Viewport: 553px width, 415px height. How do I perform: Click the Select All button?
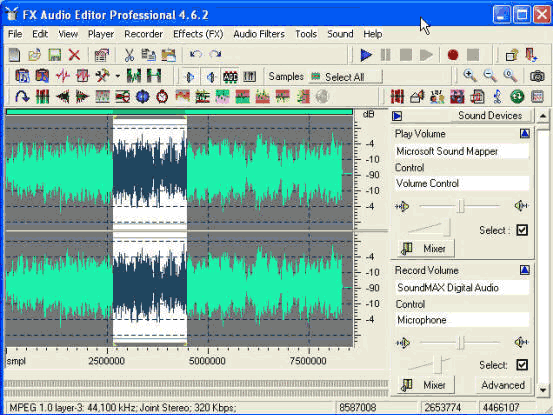pyautogui.click(x=345, y=77)
